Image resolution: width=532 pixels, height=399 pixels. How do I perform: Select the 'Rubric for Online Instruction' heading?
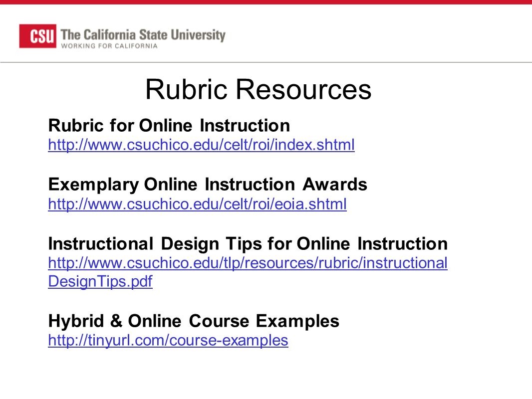click(169, 125)
